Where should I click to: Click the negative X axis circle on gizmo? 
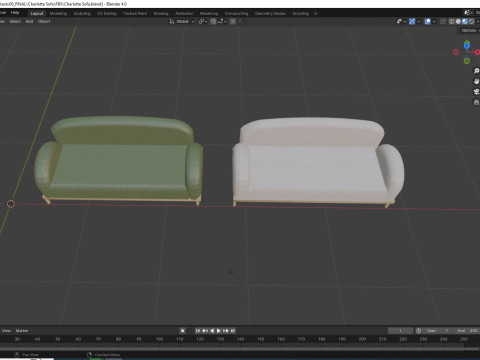456,52
